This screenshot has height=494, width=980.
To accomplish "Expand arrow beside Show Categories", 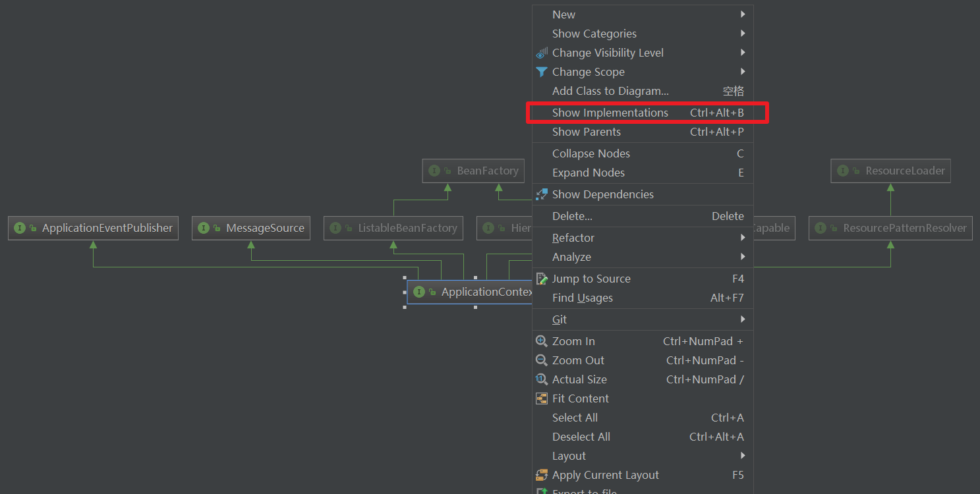I will pos(743,33).
